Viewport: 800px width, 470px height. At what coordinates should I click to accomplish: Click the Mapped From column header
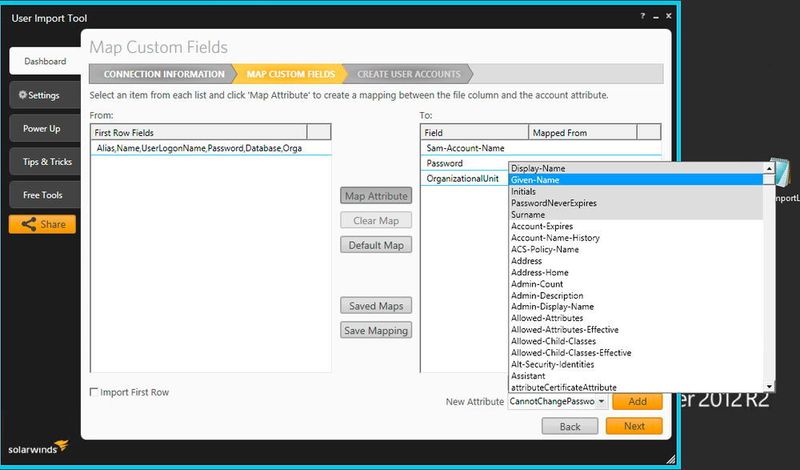click(x=583, y=132)
